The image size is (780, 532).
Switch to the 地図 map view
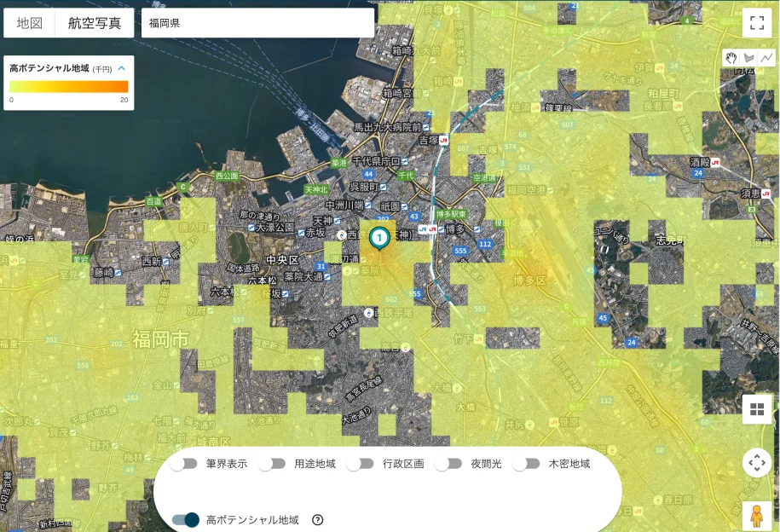point(30,23)
